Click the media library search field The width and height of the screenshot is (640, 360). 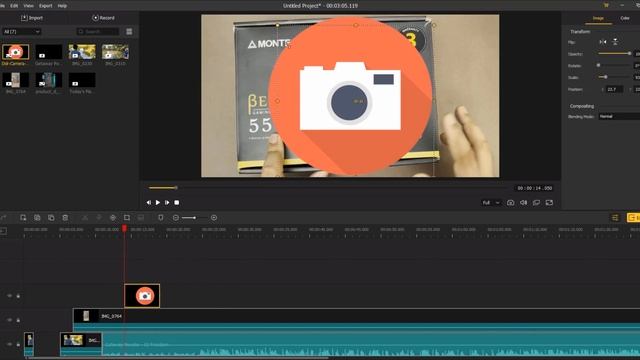click(x=98, y=31)
